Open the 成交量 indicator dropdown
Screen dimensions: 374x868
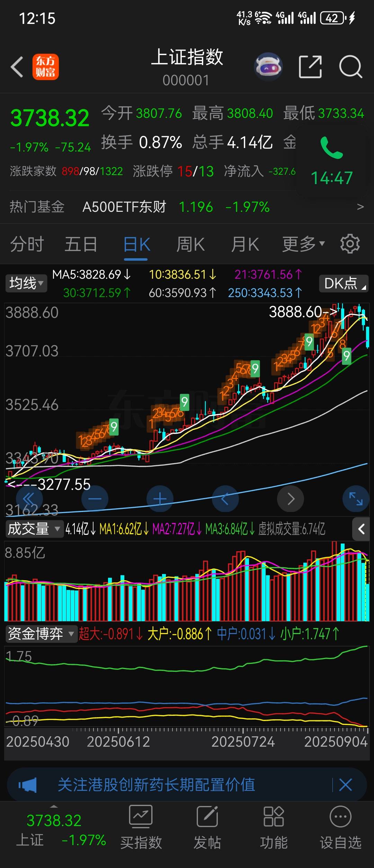[34, 529]
